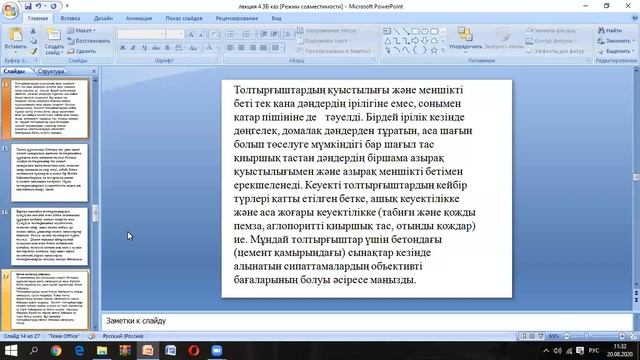Click the Заметки к слайду notes field
The height and width of the screenshot is (360, 640).
(367, 321)
